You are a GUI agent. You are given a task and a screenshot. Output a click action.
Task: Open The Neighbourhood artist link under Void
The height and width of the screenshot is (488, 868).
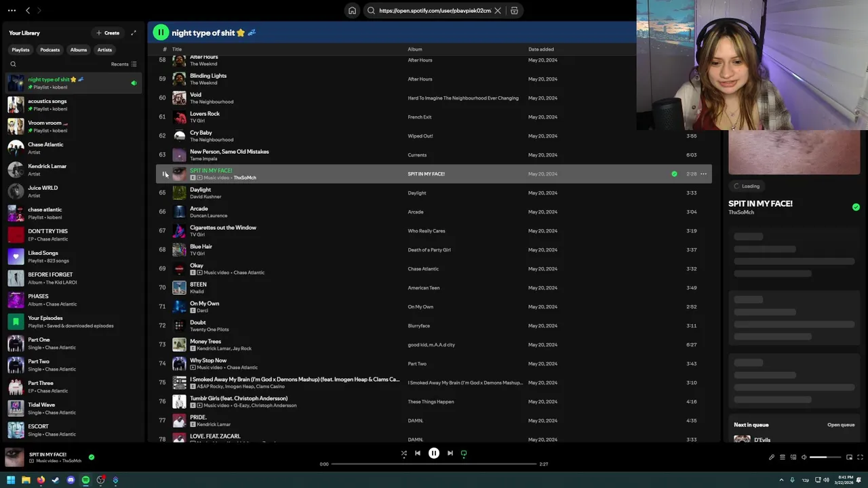[212, 102]
